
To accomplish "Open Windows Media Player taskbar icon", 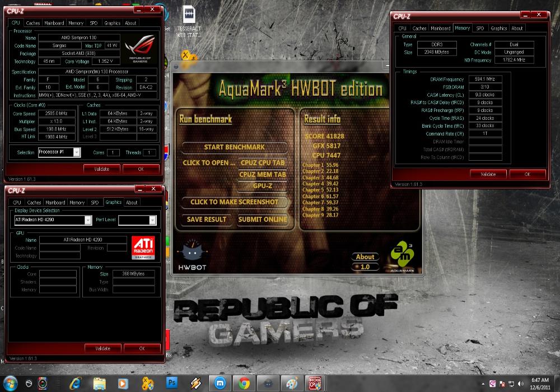I will [x=123, y=384].
